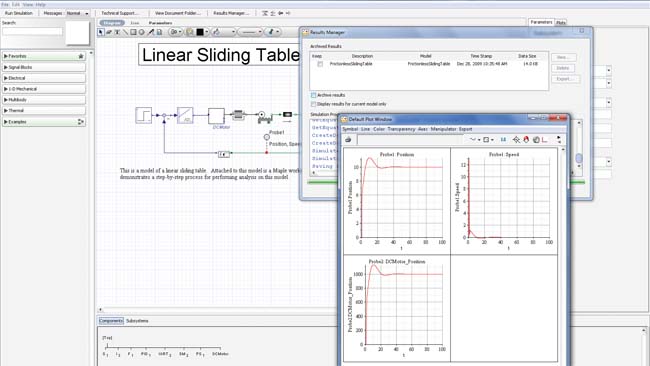Click the feedback gain block in diagram
The image size is (650, 366).
click(x=224, y=154)
